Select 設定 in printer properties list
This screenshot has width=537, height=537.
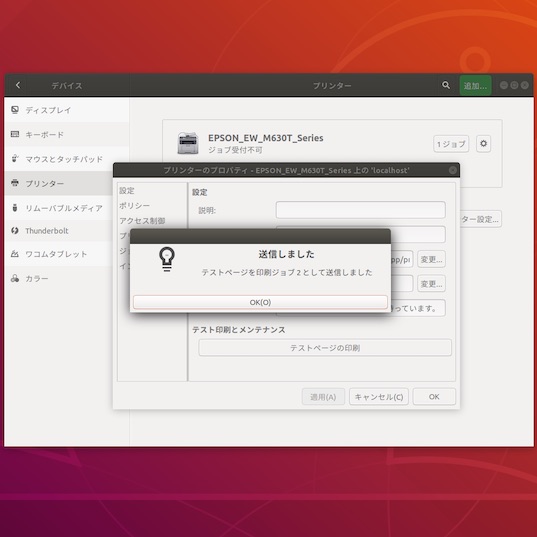click(x=127, y=191)
